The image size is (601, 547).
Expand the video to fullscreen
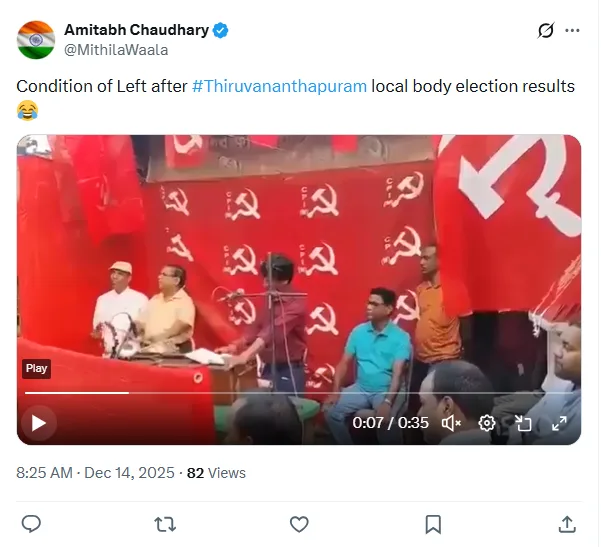(559, 423)
